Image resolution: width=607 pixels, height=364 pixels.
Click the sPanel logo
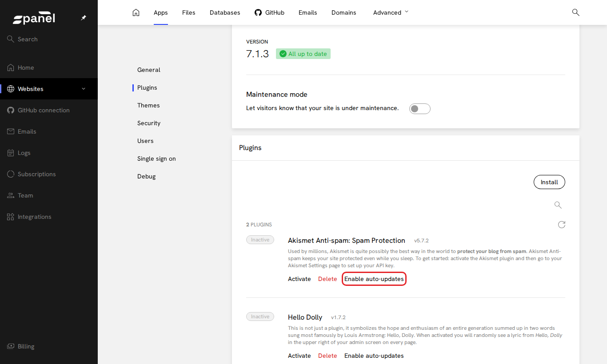(34, 18)
